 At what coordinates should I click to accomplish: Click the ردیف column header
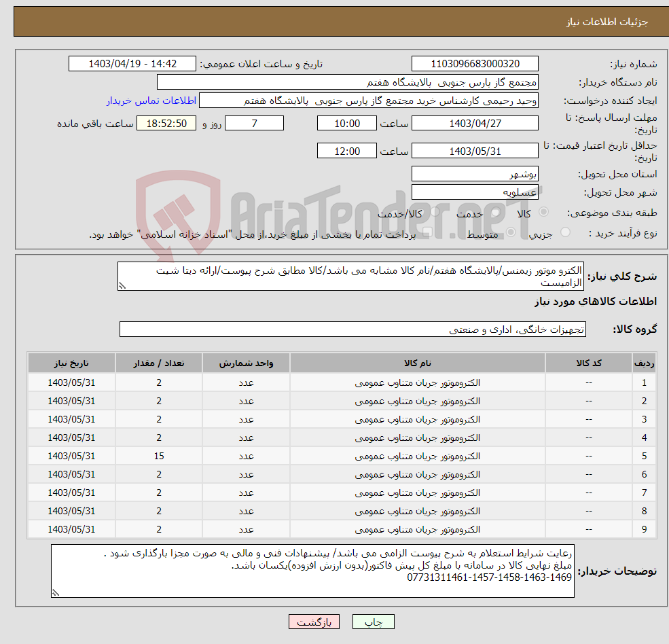[645, 363]
